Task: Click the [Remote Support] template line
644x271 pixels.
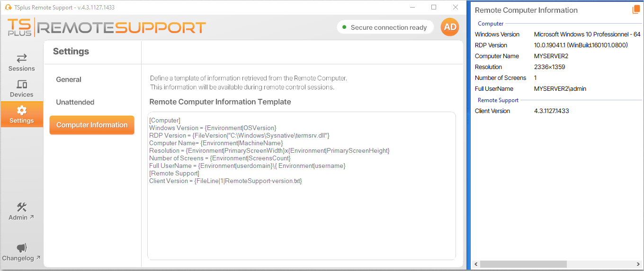Action: (x=174, y=173)
